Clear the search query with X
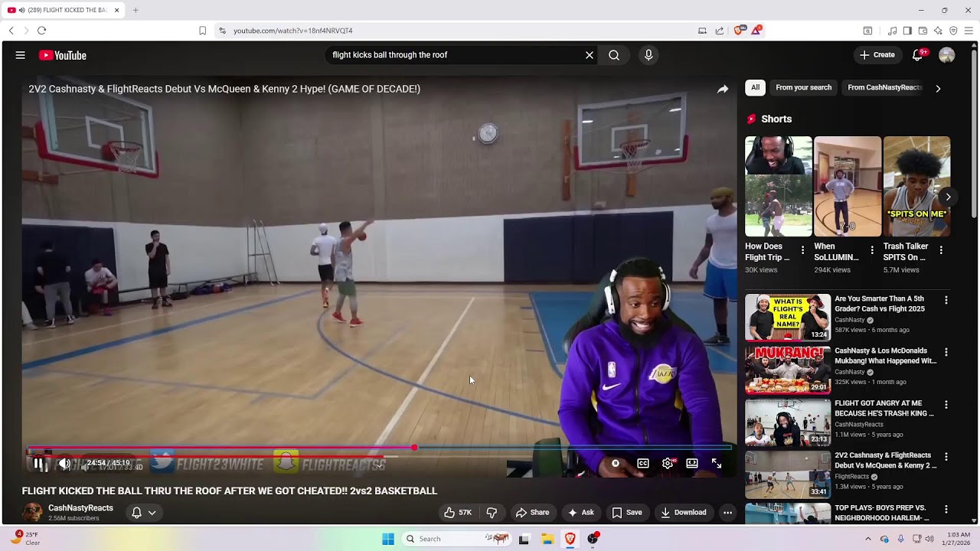The width and height of the screenshot is (980, 551). click(590, 55)
